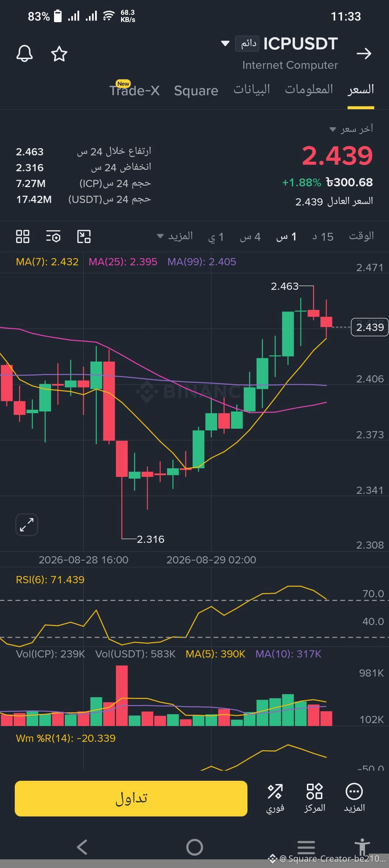Image resolution: width=389 pixels, height=868 pixels.
Task: Tap the 24h USDT volume 17.42M
Action: pyautogui.click(x=34, y=199)
